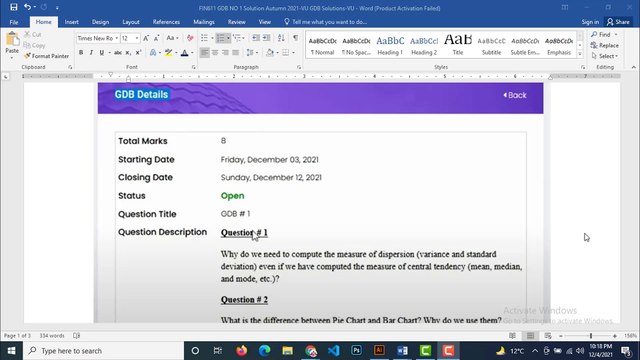Switch to Read Mode view
This screenshot has width=640, height=360.
click(512, 336)
